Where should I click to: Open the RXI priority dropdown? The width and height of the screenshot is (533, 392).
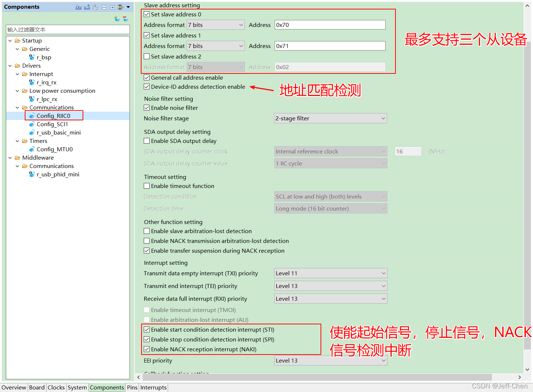(x=331, y=299)
